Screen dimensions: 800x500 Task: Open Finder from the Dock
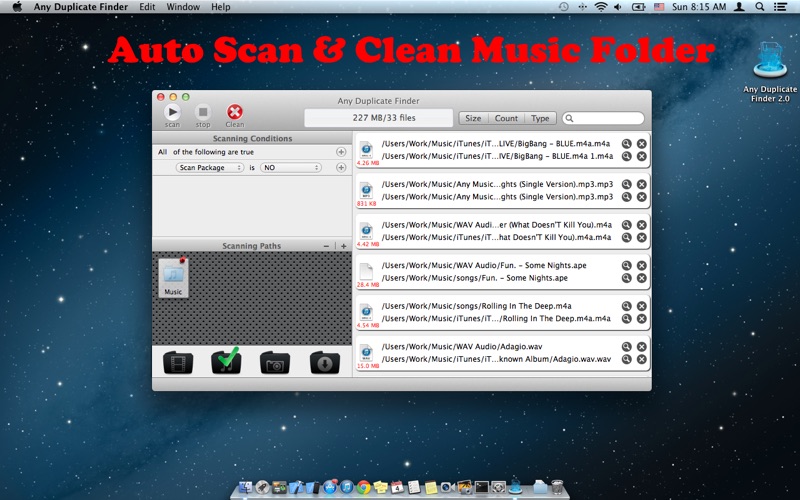tap(245, 487)
